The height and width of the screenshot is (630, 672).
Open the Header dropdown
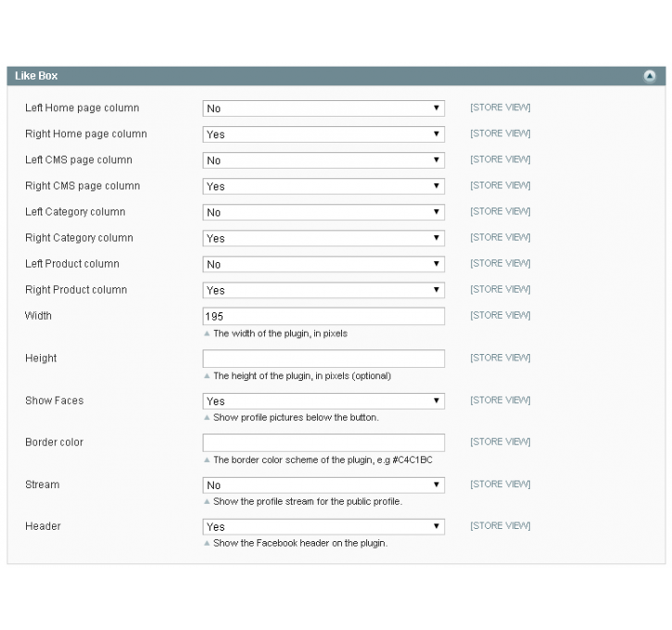pos(323,527)
